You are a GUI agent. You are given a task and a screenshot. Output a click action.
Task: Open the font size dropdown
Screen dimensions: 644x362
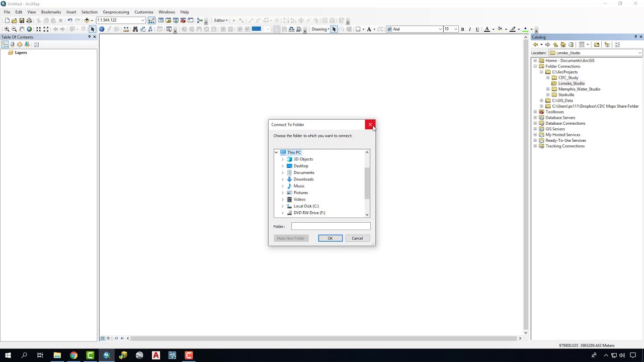pyautogui.click(x=456, y=29)
